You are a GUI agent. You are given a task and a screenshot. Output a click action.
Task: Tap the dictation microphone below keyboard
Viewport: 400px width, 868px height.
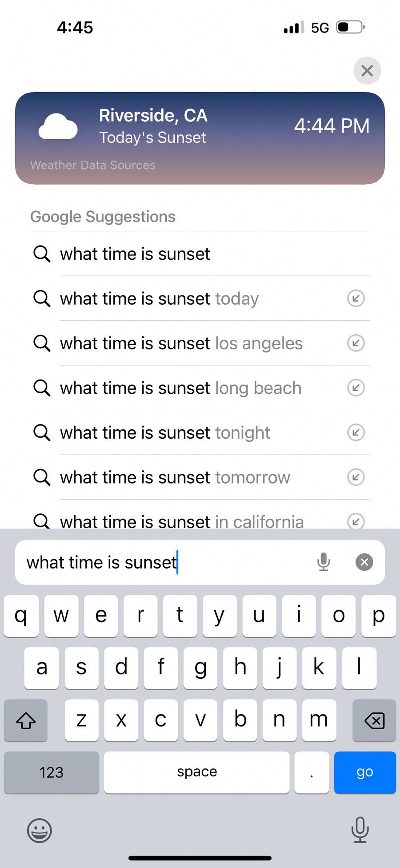pyautogui.click(x=360, y=829)
